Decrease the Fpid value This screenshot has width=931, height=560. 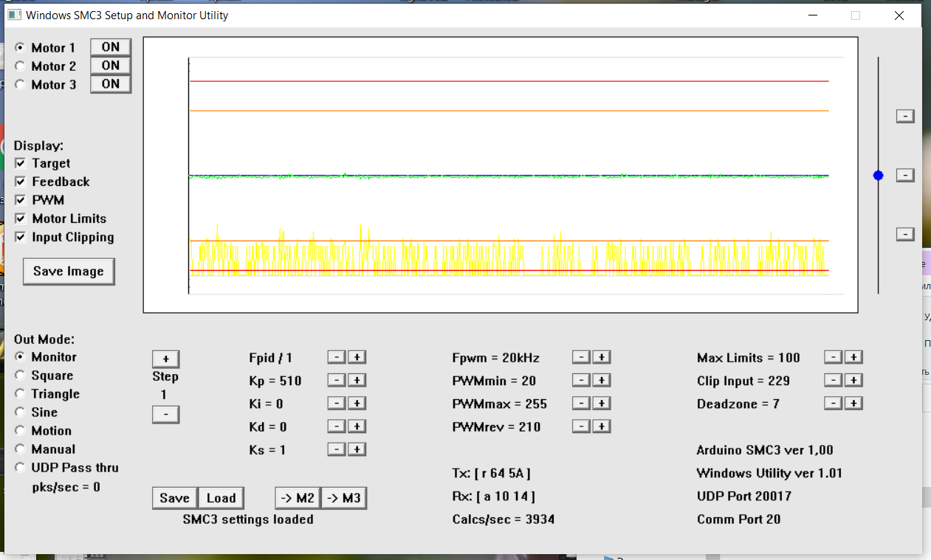coord(337,357)
